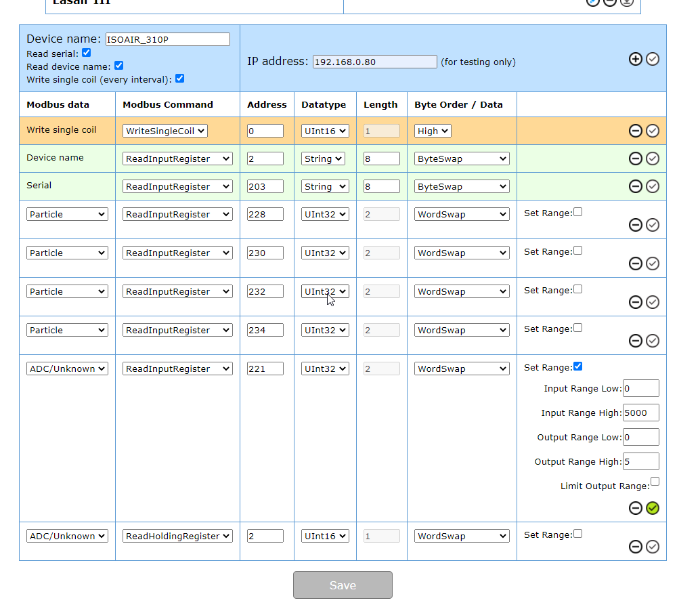Click the add row plus icon
Viewport: 700px width, 609px height.
[635, 59]
